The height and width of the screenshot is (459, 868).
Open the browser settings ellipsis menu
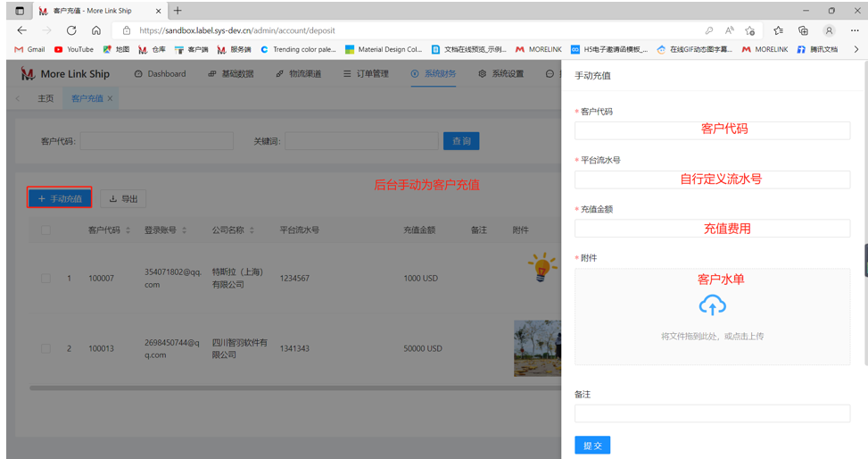[854, 30]
